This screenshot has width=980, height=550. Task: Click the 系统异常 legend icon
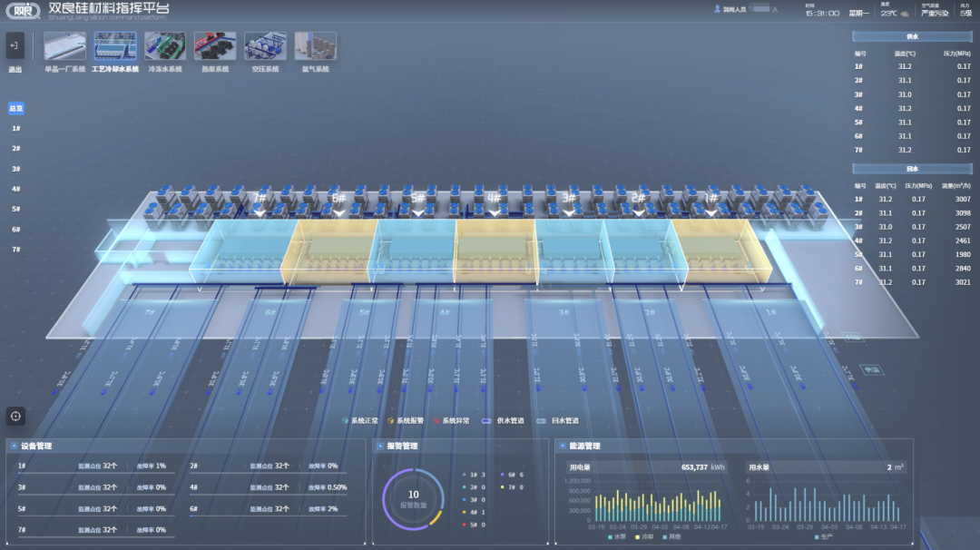tap(436, 420)
